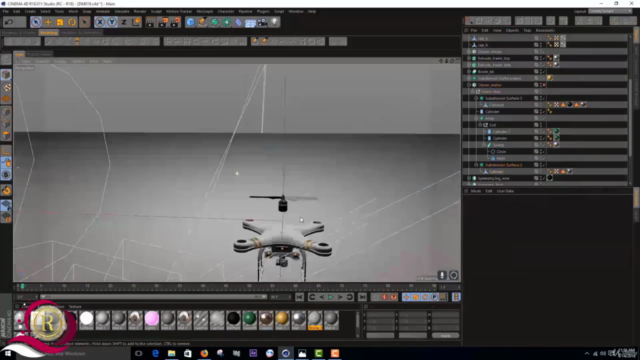
Task: Click the Undo arrow icon
Action: click(x=9, y=22)
